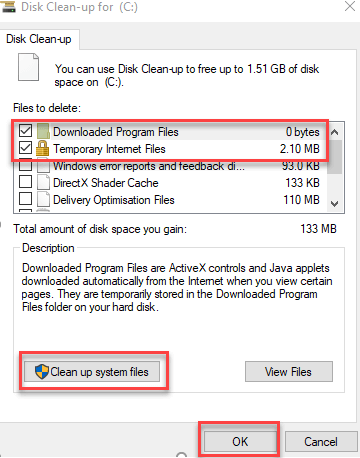Click the padlock icon for Temporary Internet Files

43,148
